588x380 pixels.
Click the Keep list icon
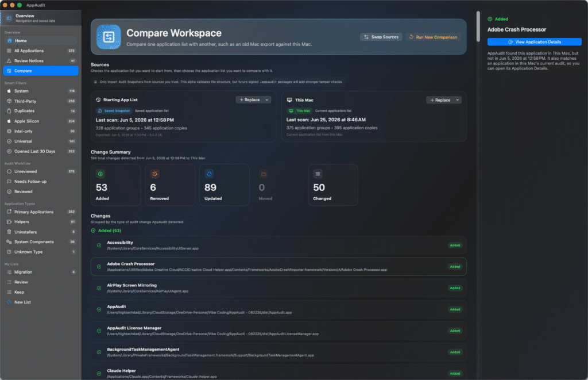click(x=9, y=292)
